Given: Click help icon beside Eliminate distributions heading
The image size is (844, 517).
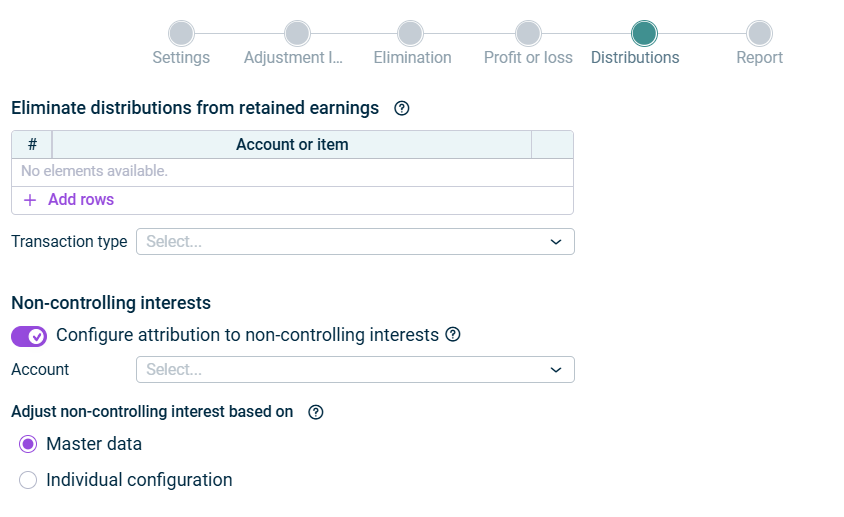Looking at the screenshot, I should 402,108.
